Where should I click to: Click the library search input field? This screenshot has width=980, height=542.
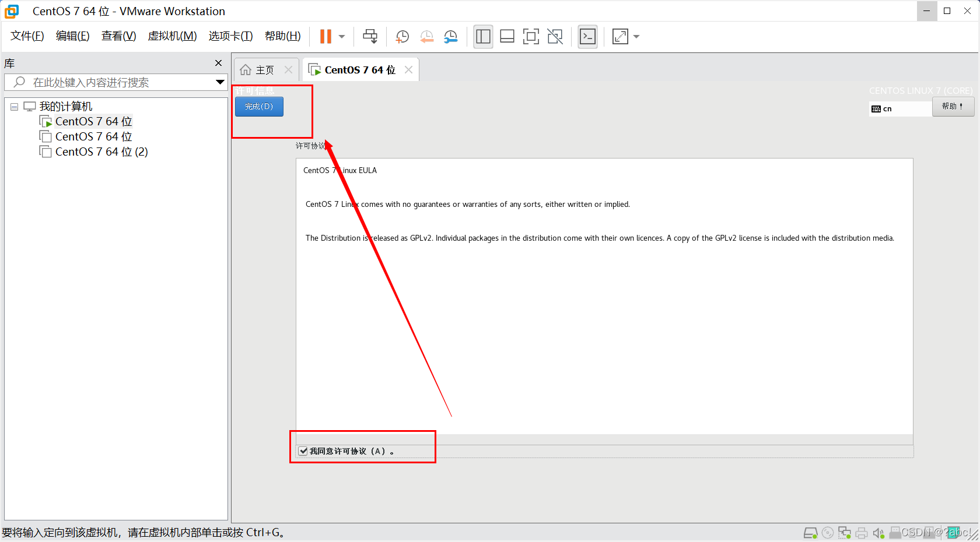(117, 82)
